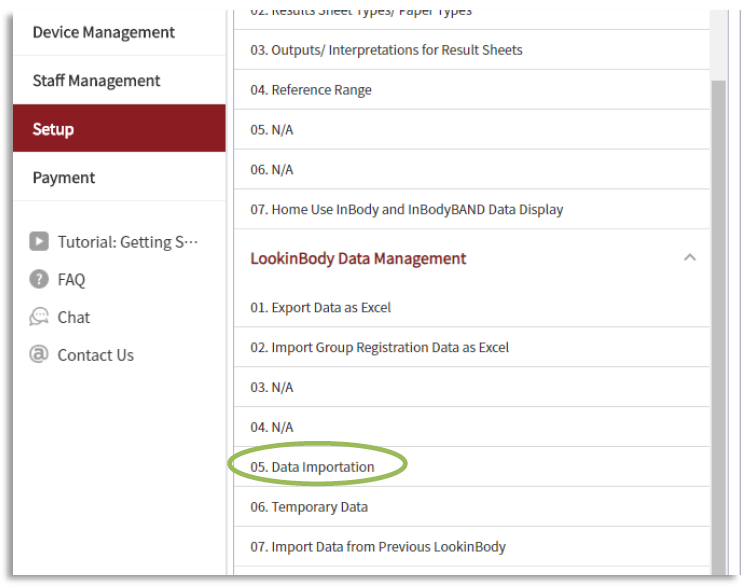Open 03. Outputs/ Interpretations for Result Sheets

click(x=471, y=50)
